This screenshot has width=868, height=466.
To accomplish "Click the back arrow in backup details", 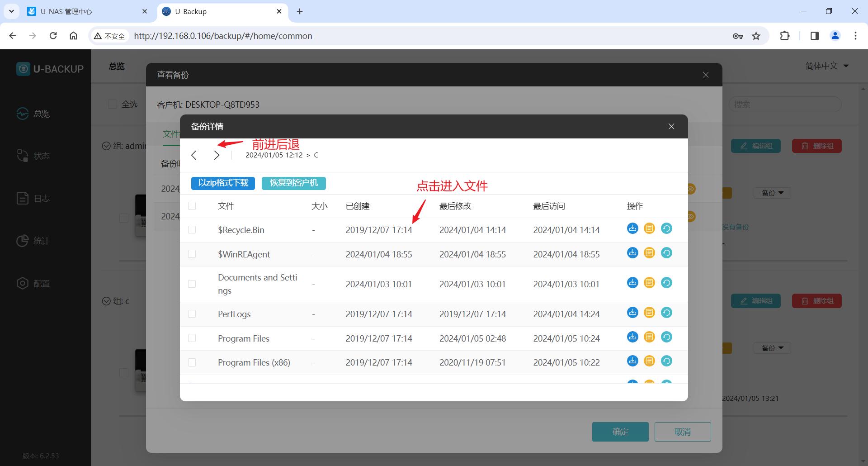I will 194,155.
